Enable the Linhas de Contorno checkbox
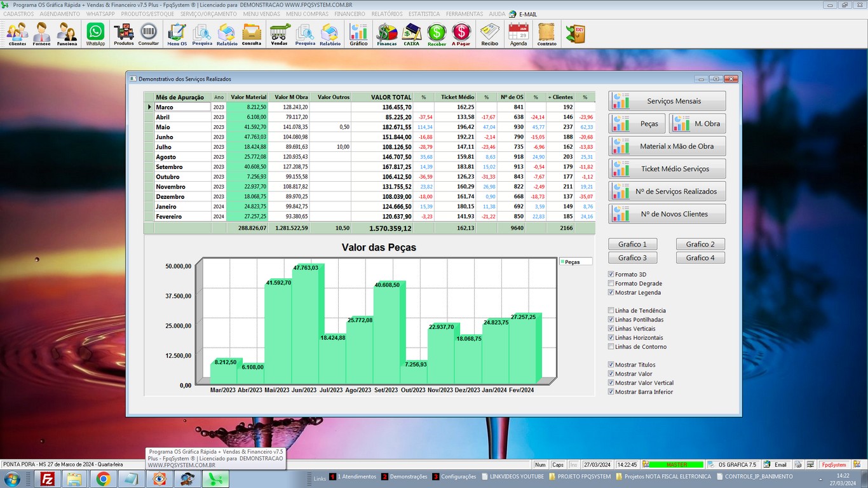868x488 pixels. 611,347
